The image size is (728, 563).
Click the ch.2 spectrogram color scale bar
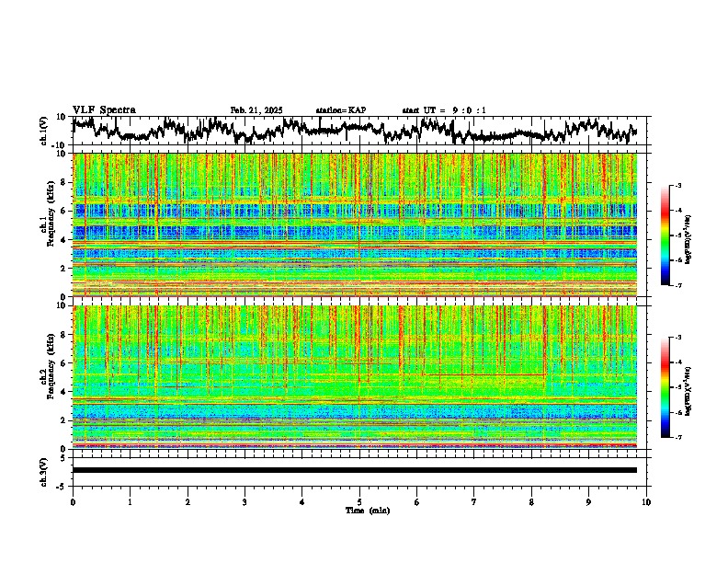(x=665, y=387)
